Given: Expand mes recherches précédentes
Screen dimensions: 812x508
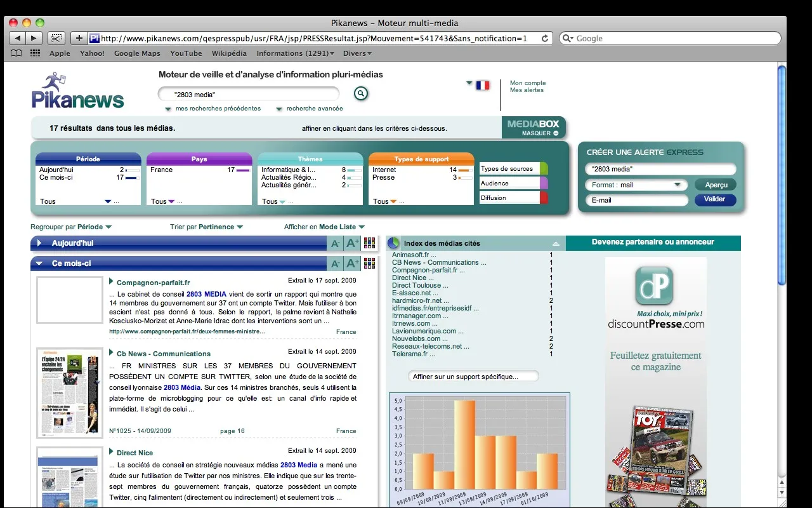Looking at the screenshot, I should 213,109.
